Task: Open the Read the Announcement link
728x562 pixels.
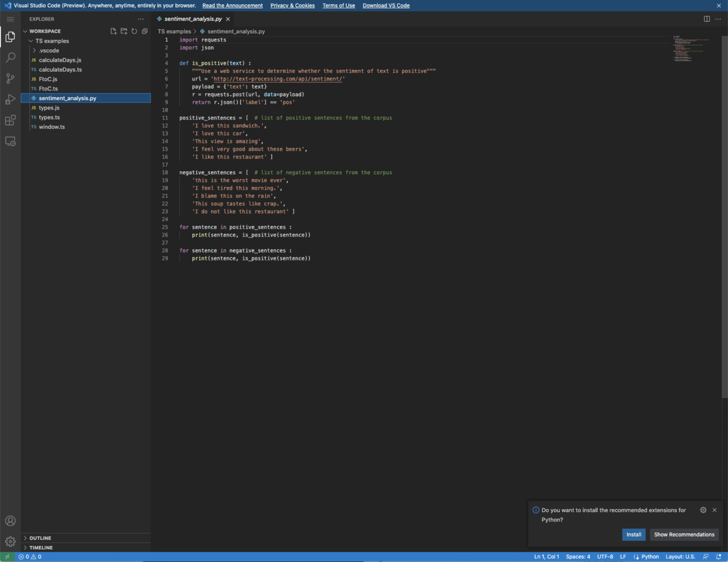Action: tap(232, 5)
